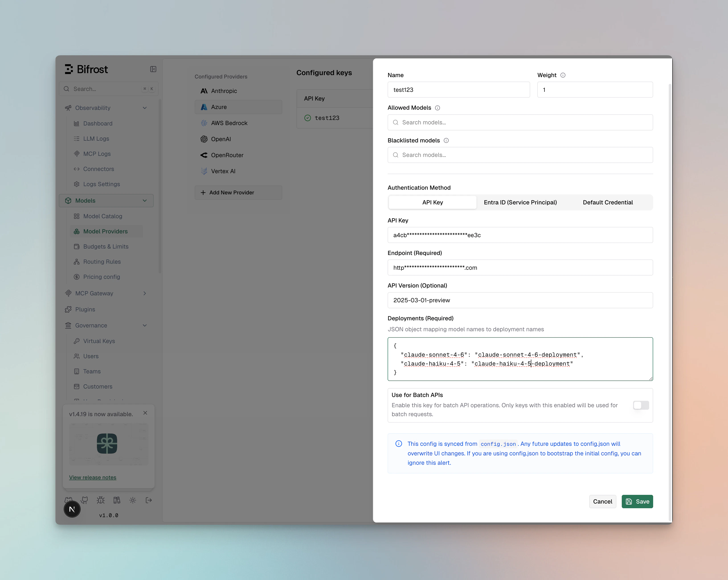The height and width of the screenshot is (580, 728).
Task: Toggle theme with the sun icon
Action: tap(133, 500)
